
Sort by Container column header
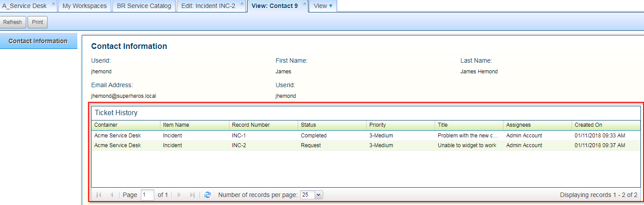126,125
